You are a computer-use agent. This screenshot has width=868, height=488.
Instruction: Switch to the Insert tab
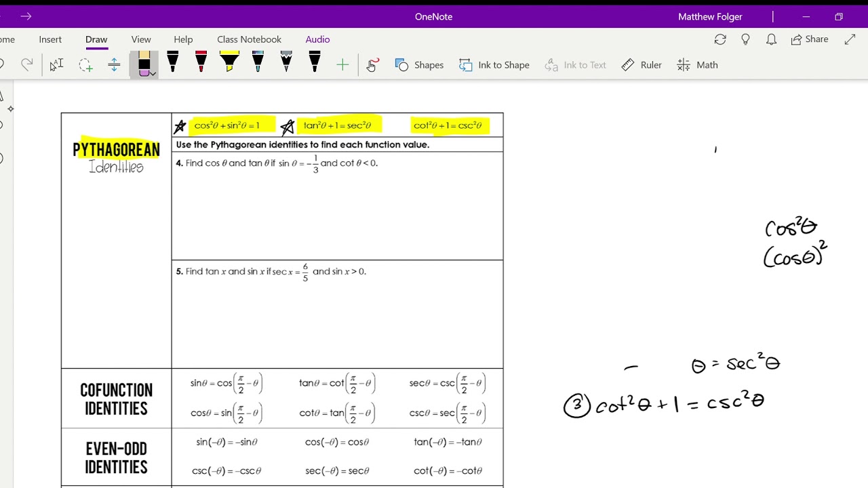coord(50,39)
